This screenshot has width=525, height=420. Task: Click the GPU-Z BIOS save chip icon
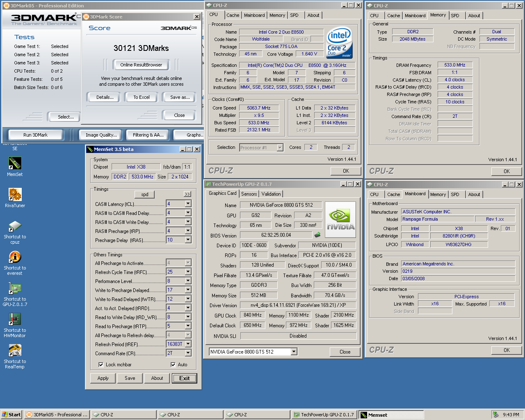pos(317,235)
